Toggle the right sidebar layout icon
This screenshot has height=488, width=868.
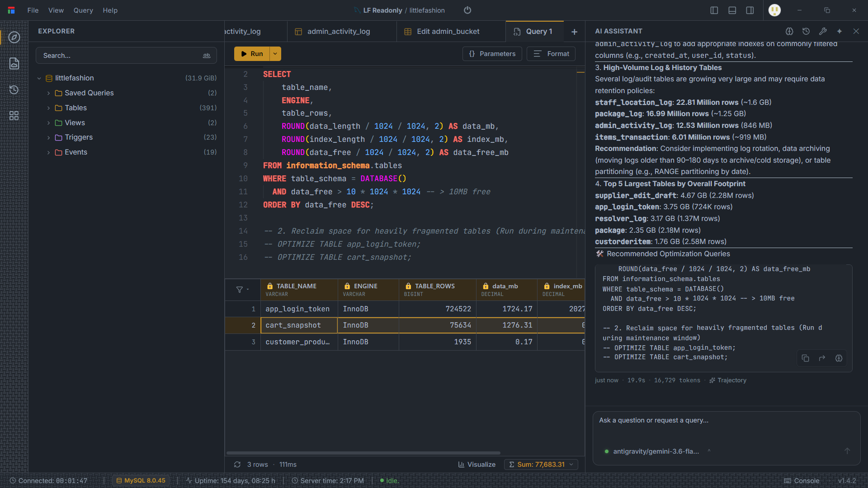click(x=750, y=10)
